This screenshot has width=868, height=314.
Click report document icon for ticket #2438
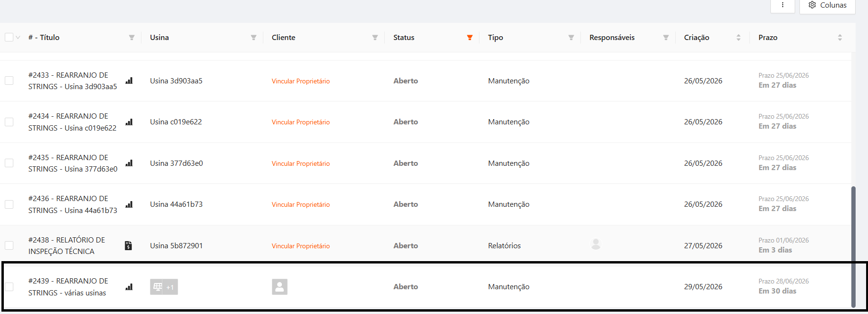pyautogui.click(x=129, y=246)
